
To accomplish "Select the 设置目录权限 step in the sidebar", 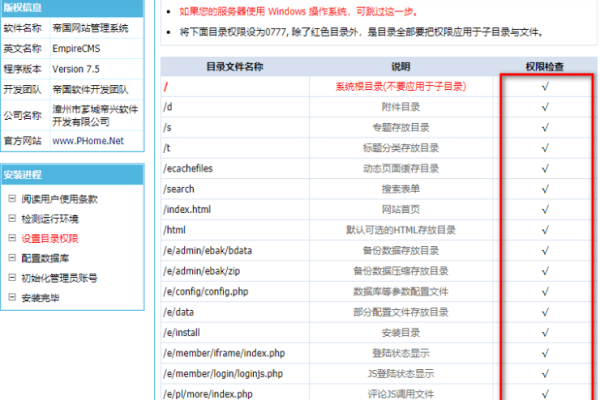I will [x=50, y=238].
